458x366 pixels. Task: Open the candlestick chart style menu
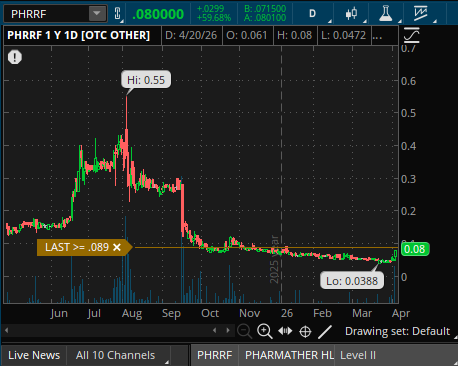tap(351, 14)
